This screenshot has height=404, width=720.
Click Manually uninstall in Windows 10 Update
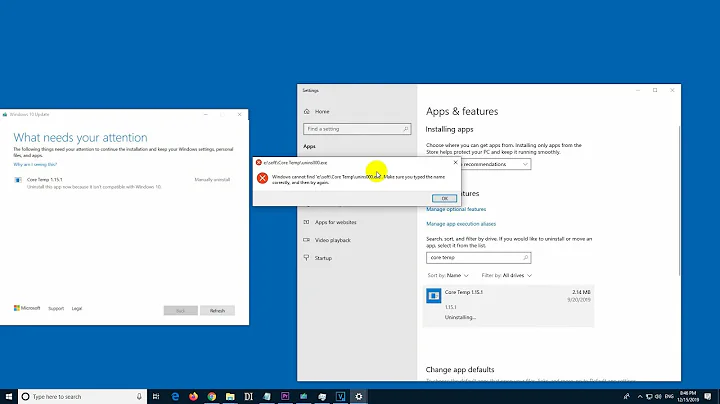coord(212,180)
